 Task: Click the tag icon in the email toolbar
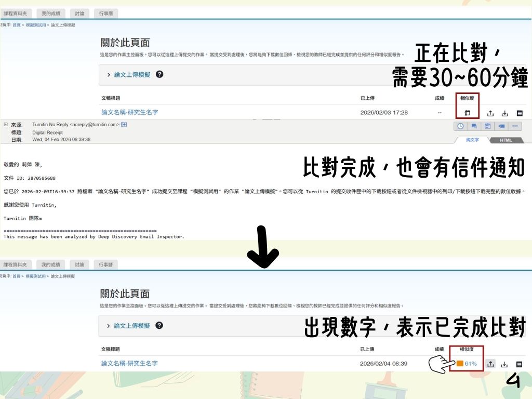[502, 126]
